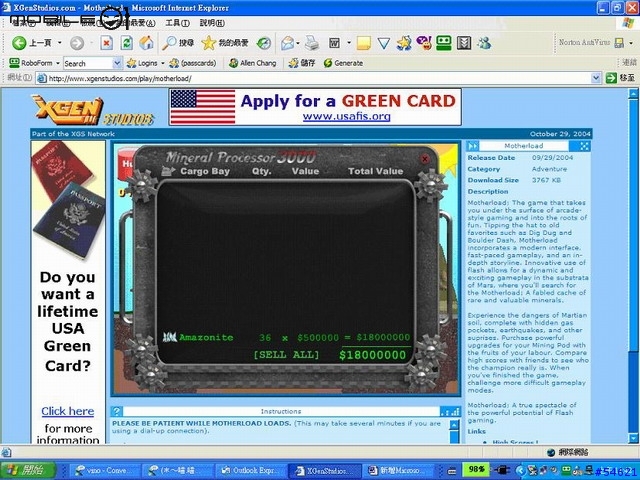
Task: Click the fast-forward icon on Motherload panel
Action: tap(473, 146)
